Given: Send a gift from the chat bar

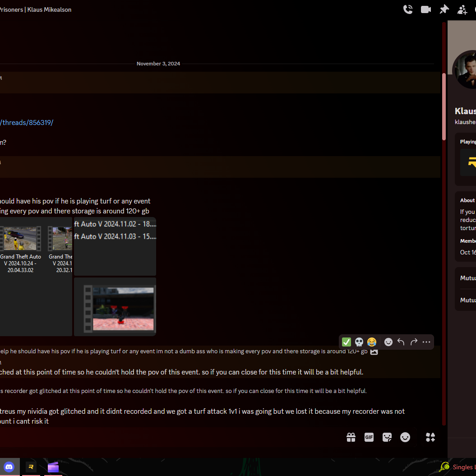Looking at the screenshot, I should point(351,437).
